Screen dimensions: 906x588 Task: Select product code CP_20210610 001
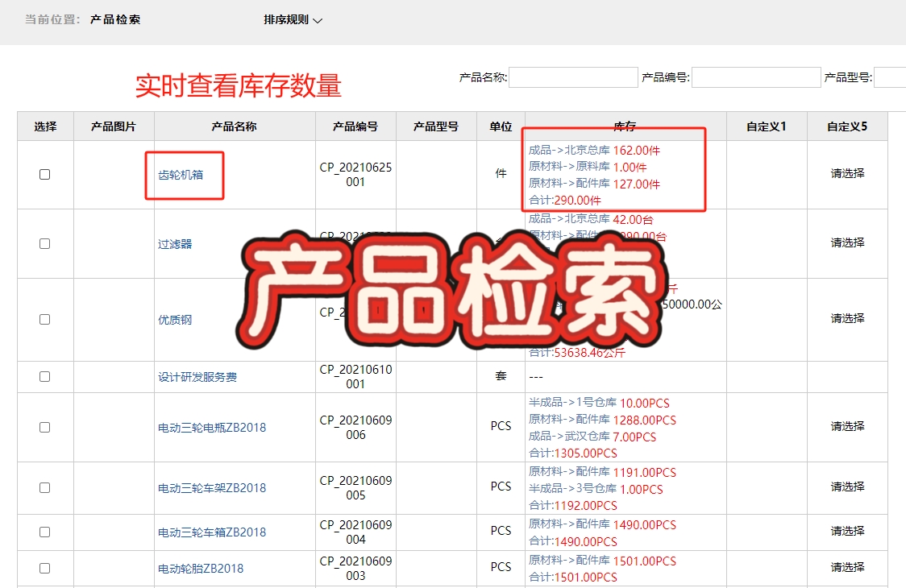(355, 377)
